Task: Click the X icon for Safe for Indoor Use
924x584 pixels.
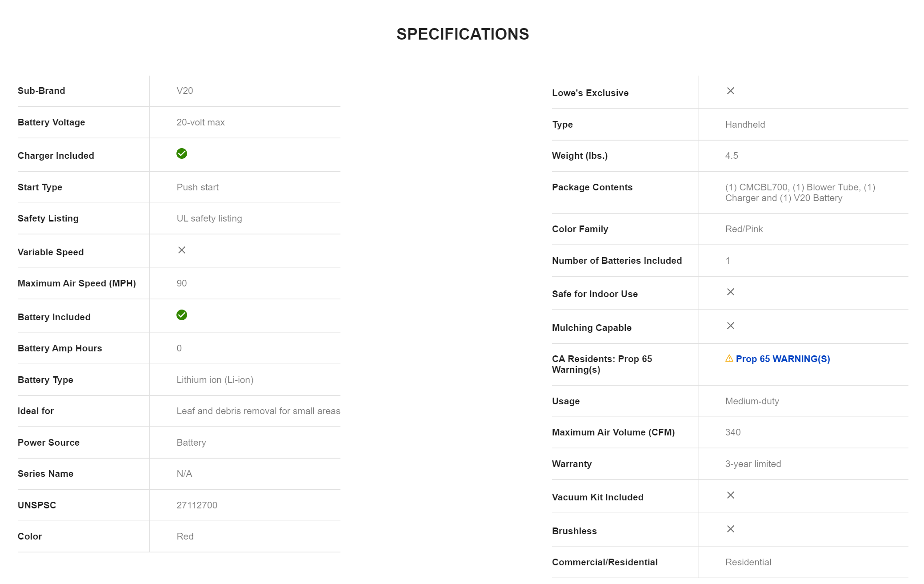Action: (x=730, y=292)
